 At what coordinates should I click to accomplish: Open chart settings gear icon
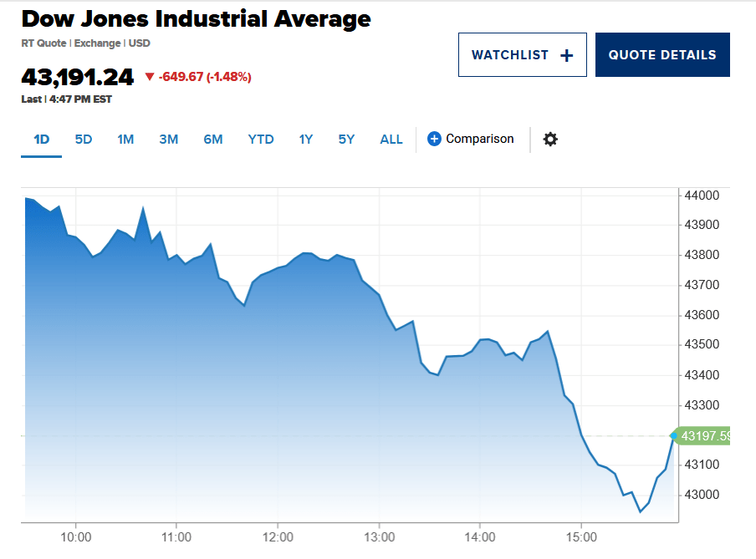coord(549,139)
